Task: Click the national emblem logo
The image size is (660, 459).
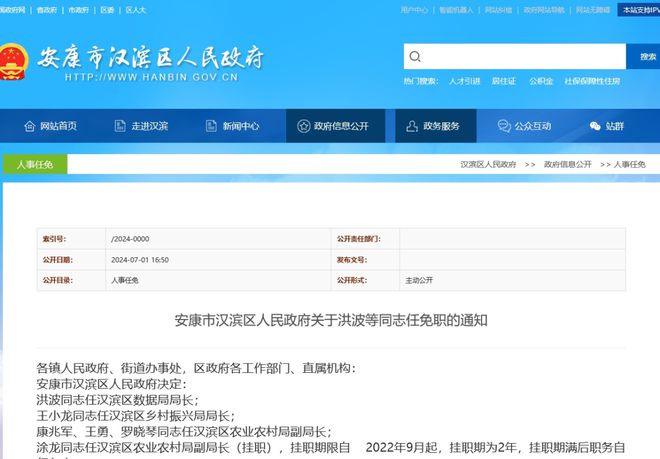Action: point(13,61)
